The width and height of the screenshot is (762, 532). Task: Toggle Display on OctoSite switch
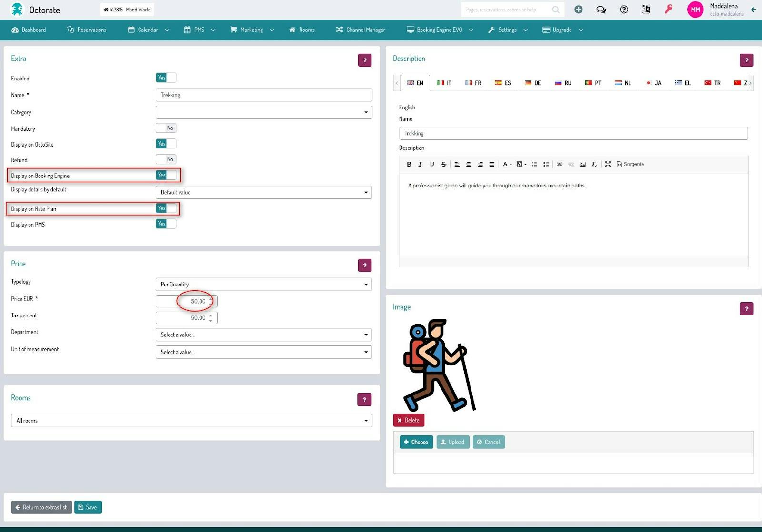[x=166, y=144]
